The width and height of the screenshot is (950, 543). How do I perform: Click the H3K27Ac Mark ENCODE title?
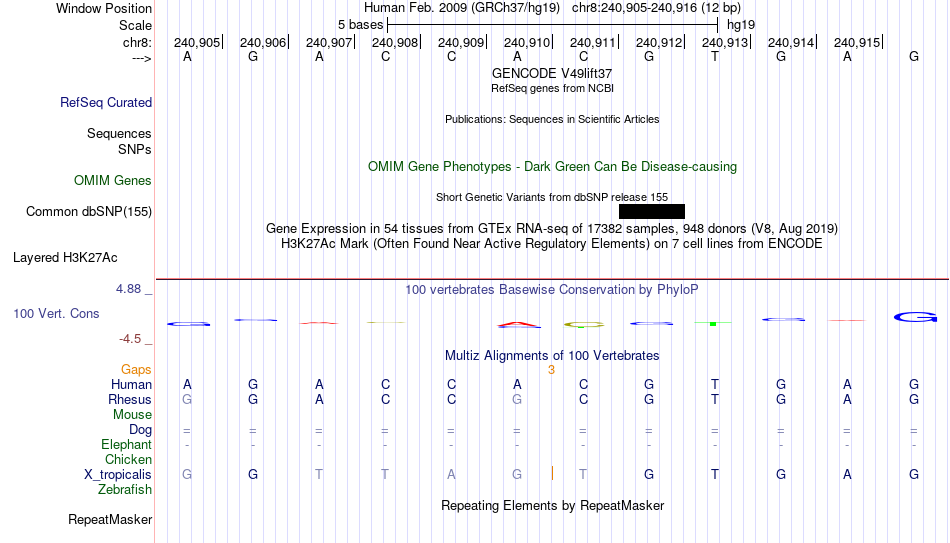(x=552, y=244)
